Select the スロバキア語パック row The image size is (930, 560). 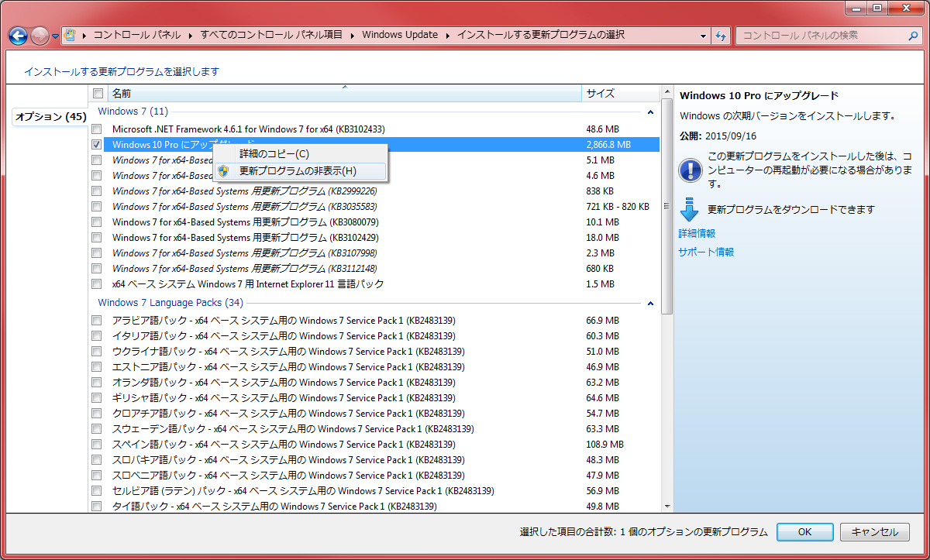(375, 460)
